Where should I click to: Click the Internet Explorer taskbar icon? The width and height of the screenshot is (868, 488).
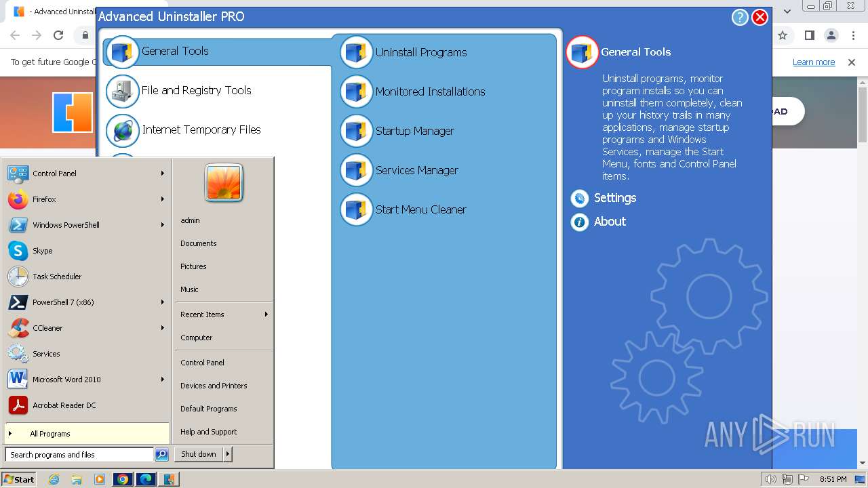(54, 479)
